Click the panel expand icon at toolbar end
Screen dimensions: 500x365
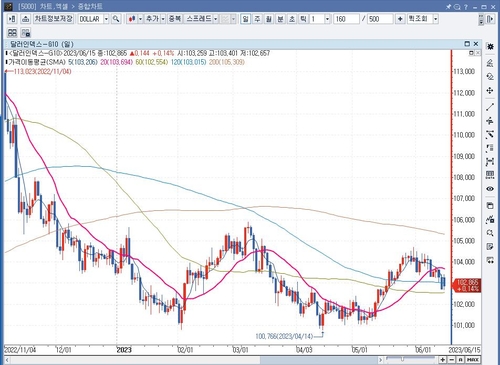pos(490,19)
